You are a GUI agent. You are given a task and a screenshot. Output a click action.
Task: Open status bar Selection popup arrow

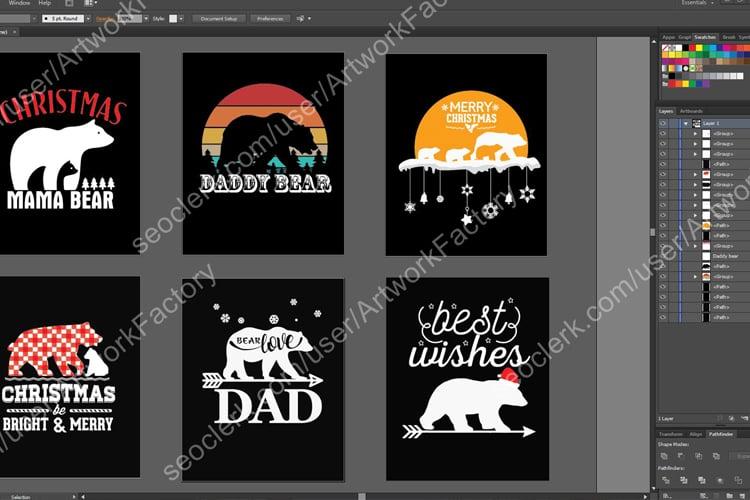[x=74, y=497]
